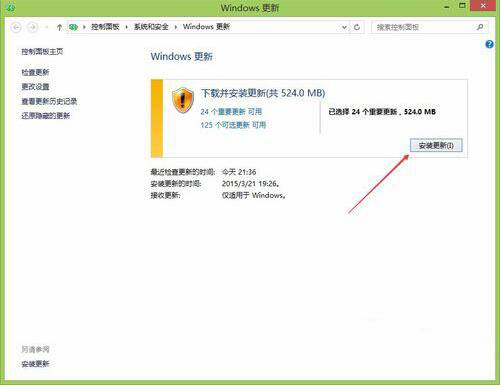501x385 pixels.
Task: Expand the chevron after 系统和安全 breadcrumb
Action: point(176,27)
